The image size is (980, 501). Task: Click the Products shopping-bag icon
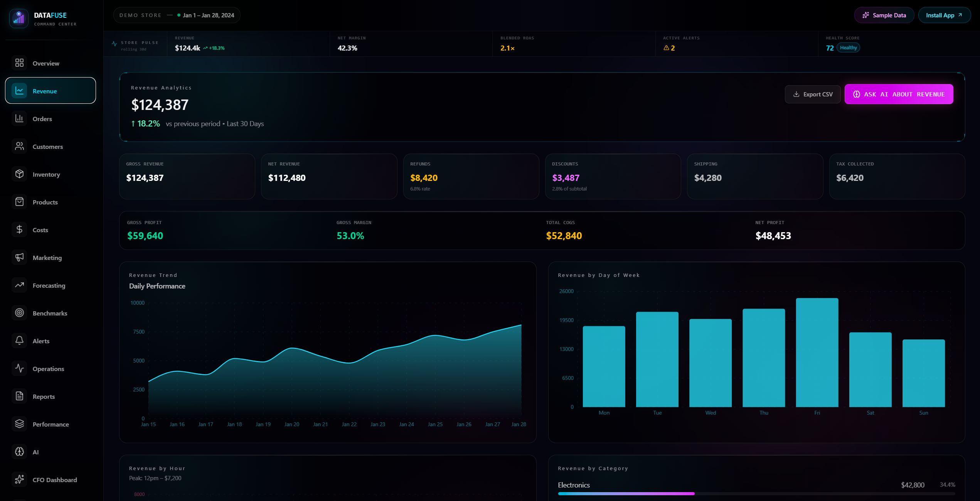click(x=19, y=202)
